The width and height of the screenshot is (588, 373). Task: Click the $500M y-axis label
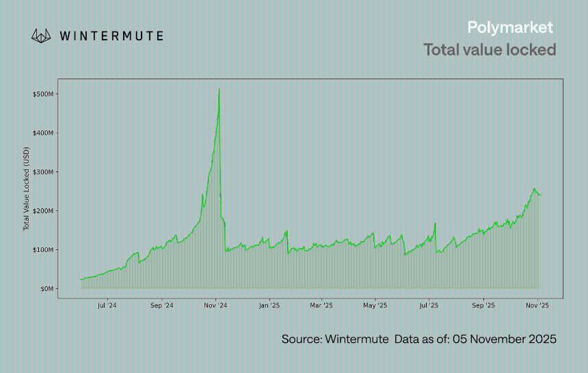(x=43, y=94)
